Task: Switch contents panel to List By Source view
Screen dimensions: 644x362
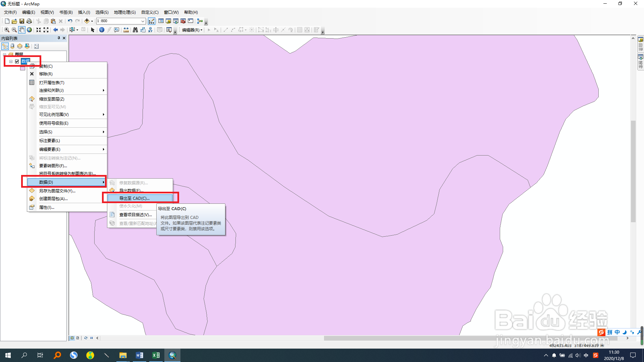Action: (x=12, y=46)
